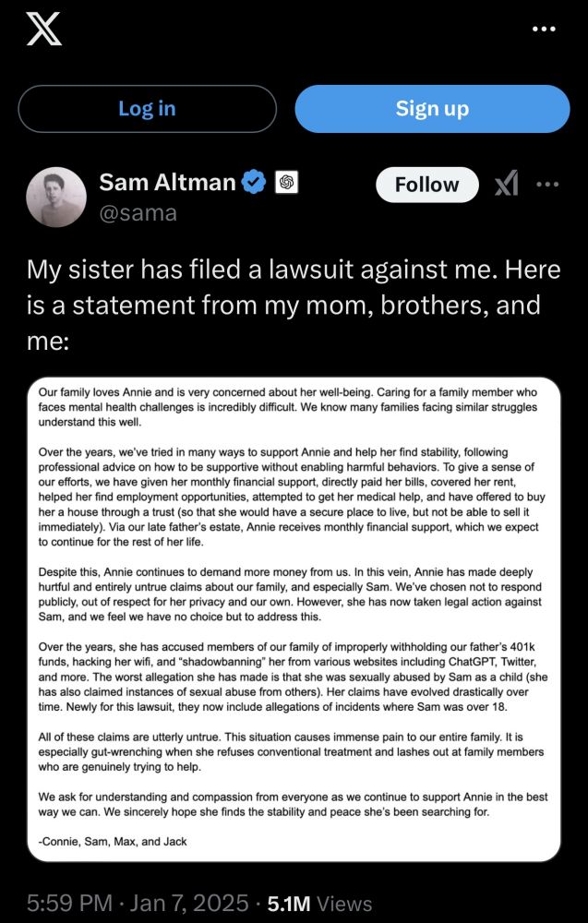588x923 pixels.
Task: Click the OpenAI affiliation badge
Action: click(286, 182)
